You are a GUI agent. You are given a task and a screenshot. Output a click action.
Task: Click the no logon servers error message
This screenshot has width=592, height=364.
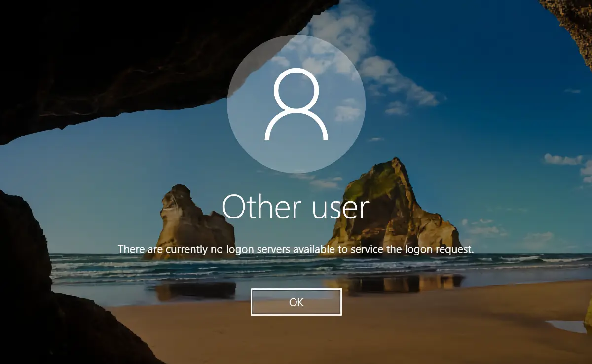(296, 249)
